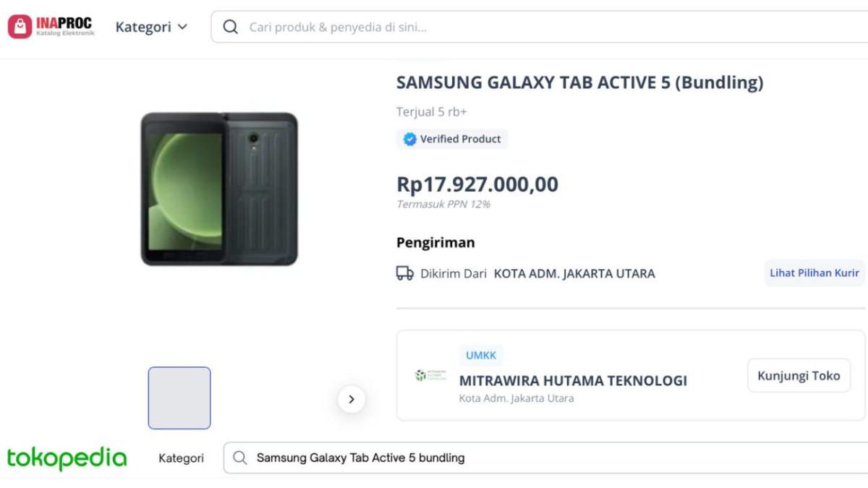Expand the Kategori dropdown in INAPROC header
868x488 pixels.
pos(143,27)
